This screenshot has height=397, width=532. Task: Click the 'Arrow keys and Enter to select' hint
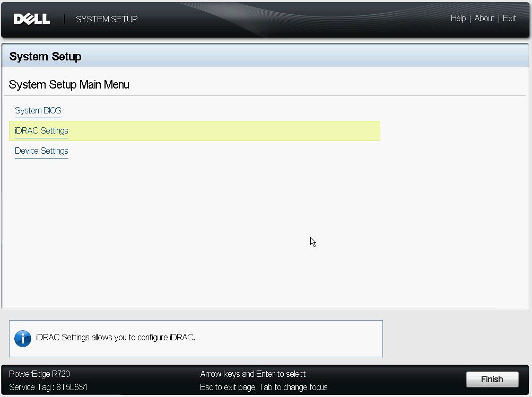(253, 374)
